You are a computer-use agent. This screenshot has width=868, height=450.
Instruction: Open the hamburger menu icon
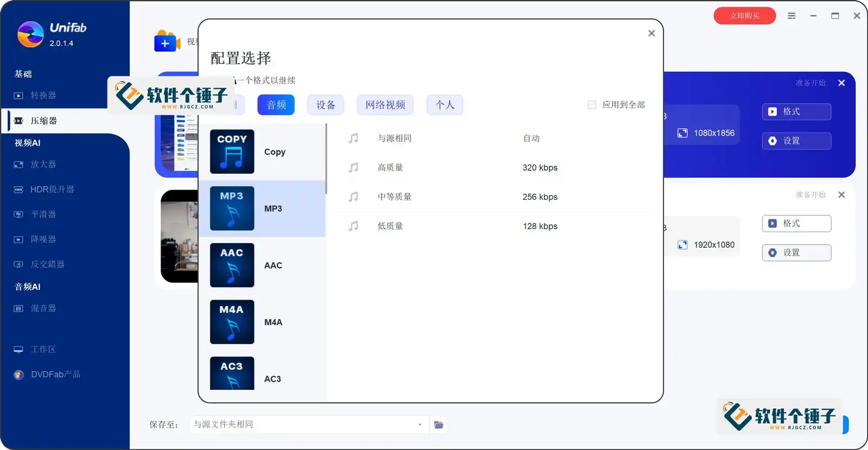792,16
